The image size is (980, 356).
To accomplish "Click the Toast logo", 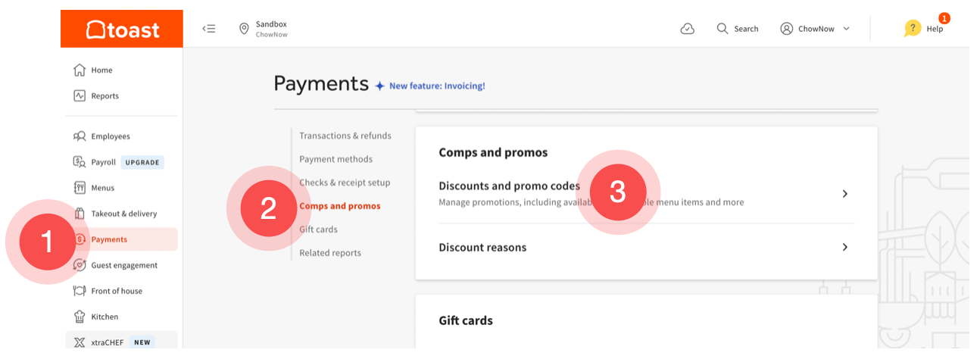I will coord(122,30).
